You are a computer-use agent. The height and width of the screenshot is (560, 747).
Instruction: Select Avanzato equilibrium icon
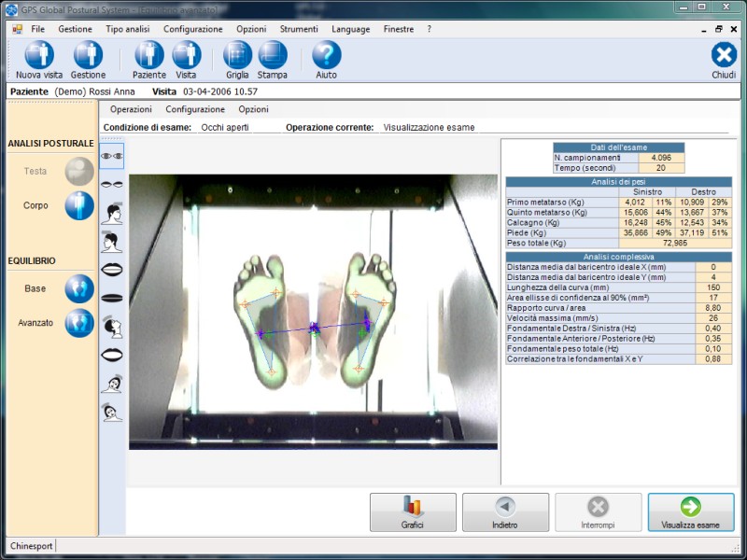(x=79, y=323)
